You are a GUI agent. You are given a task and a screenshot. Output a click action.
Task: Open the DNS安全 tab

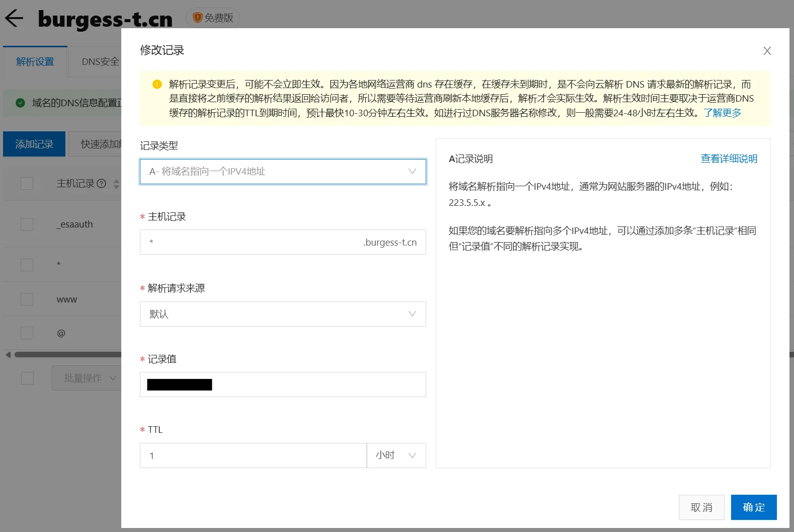coord(100,62)
